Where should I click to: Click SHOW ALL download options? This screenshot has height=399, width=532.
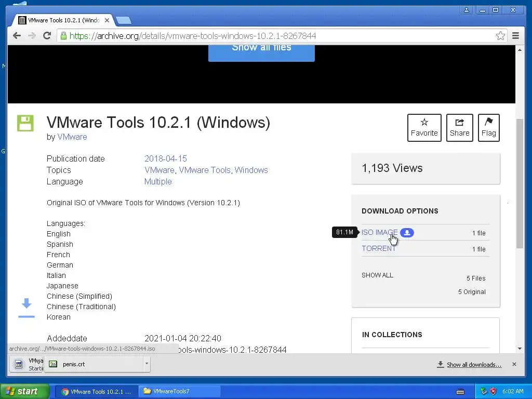377,275
